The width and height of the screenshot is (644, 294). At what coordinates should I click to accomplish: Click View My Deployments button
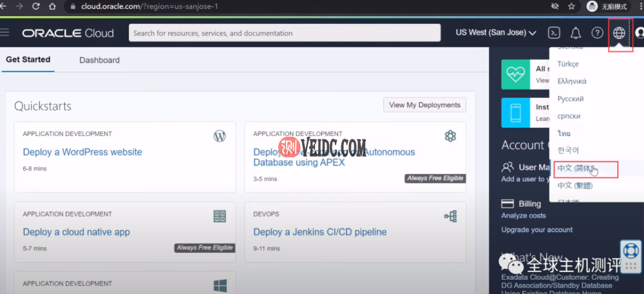click(x=424, y=105)
